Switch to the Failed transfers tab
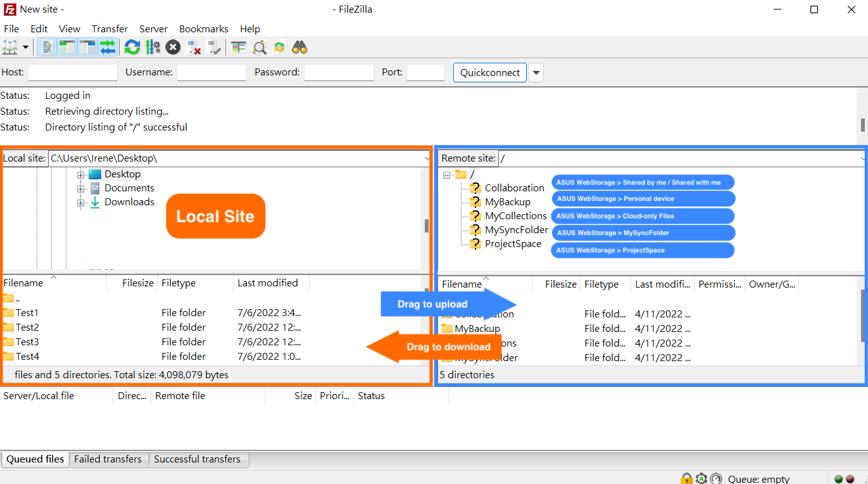Image resolution: width=868 pixels, height=484 pixels. [x=108, y=459]
